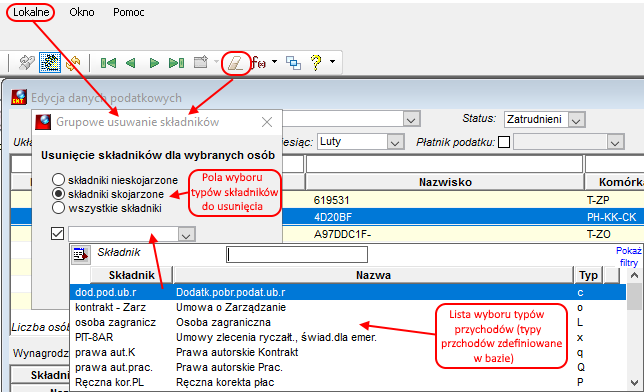Open the month dropdown showing Luty
Viewport: 644px width, 392px height.
pos(395,142)
